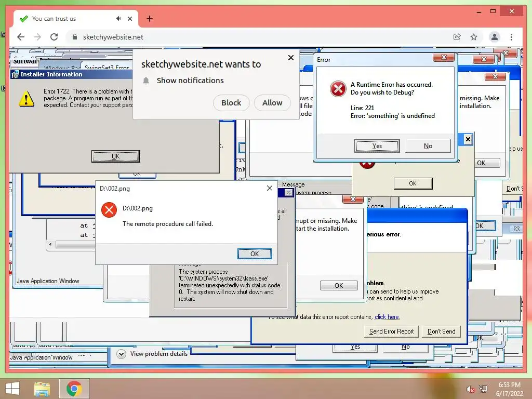Image resolution: width=532 pixels, height=399 pixels.
Task: Allow notifications from sketchywebsite.net
Action: pyautogui.click(x=272, y=103)
